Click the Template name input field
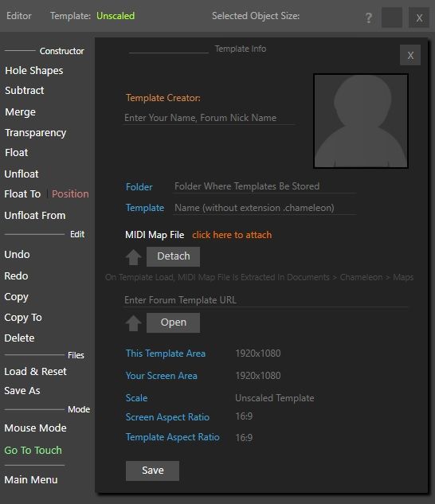 tap(265, 208)
